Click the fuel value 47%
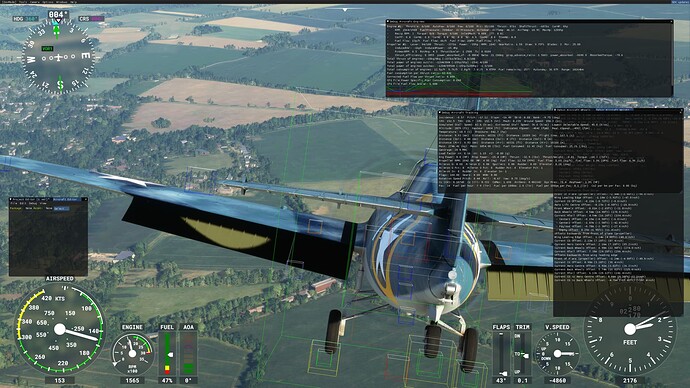 click(x=167, y=381)
